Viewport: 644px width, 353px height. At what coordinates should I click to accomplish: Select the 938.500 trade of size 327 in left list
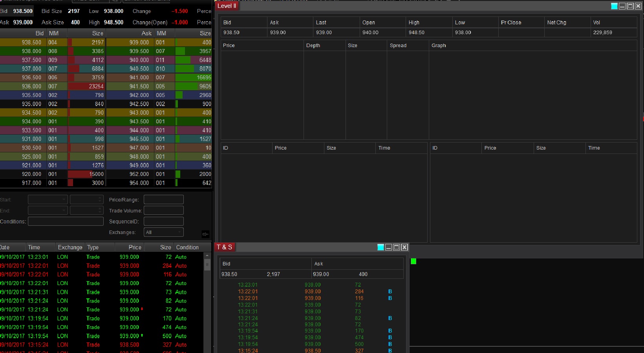[102, 345]
